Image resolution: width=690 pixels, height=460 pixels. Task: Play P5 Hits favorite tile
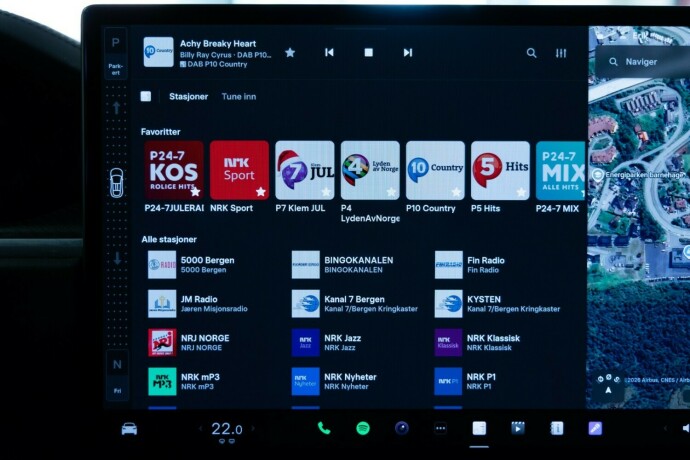pos(500,170)
